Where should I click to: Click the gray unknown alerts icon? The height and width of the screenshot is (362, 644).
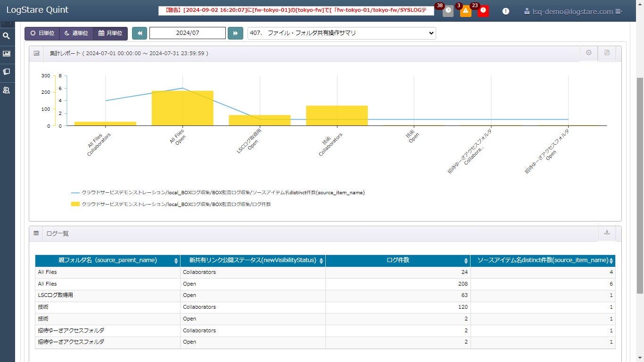point(448,11)
